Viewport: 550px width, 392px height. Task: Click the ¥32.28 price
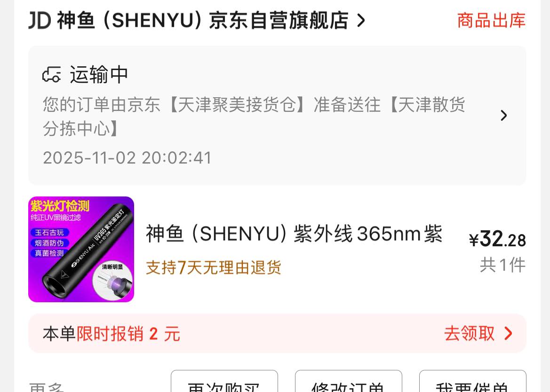pyautogui.click(x=497, y=239)
